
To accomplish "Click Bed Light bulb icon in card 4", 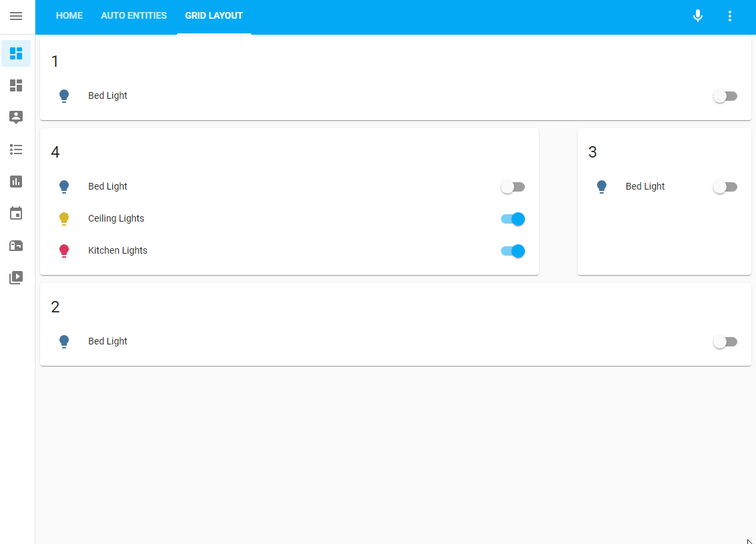I will [x=64, y=186].
